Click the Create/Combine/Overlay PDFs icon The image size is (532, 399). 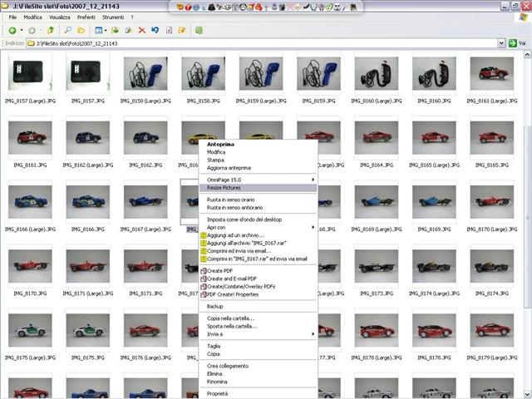[204, 286]
